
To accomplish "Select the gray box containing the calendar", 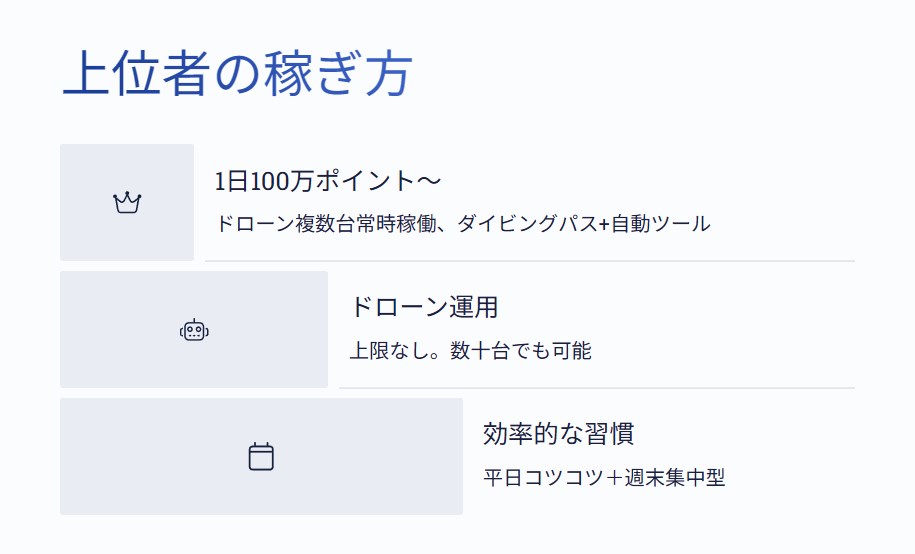I will point(261,457).
